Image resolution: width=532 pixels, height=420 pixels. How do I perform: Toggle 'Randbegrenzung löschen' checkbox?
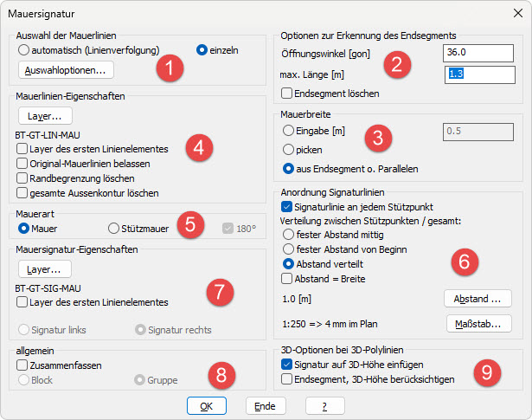(x=22, y=178)
